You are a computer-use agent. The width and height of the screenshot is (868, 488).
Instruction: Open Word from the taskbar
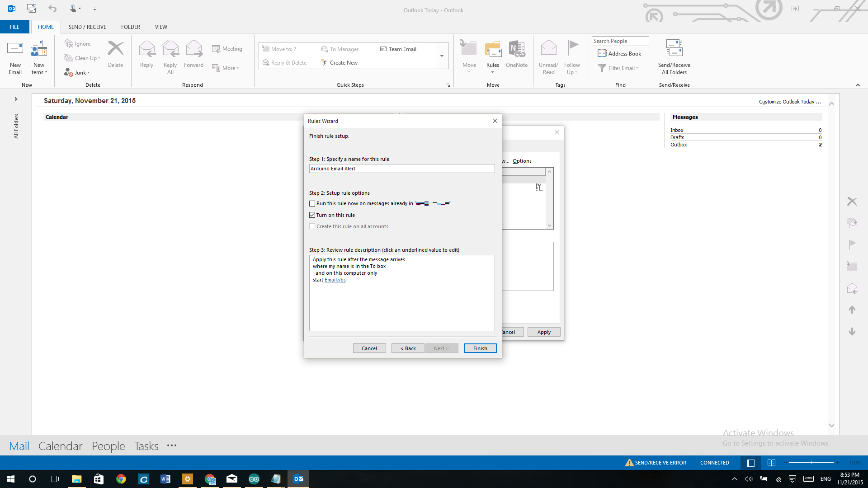(x=165, y=479)
